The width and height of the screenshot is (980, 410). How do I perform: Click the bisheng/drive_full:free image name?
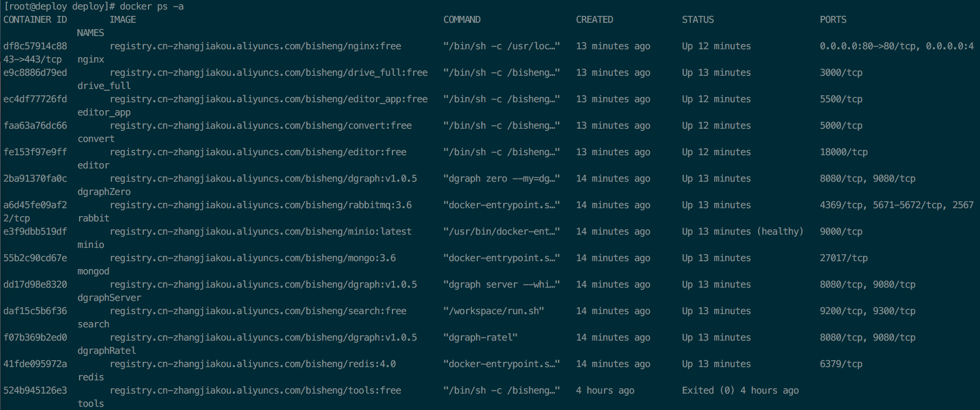[x=268, y=73]
